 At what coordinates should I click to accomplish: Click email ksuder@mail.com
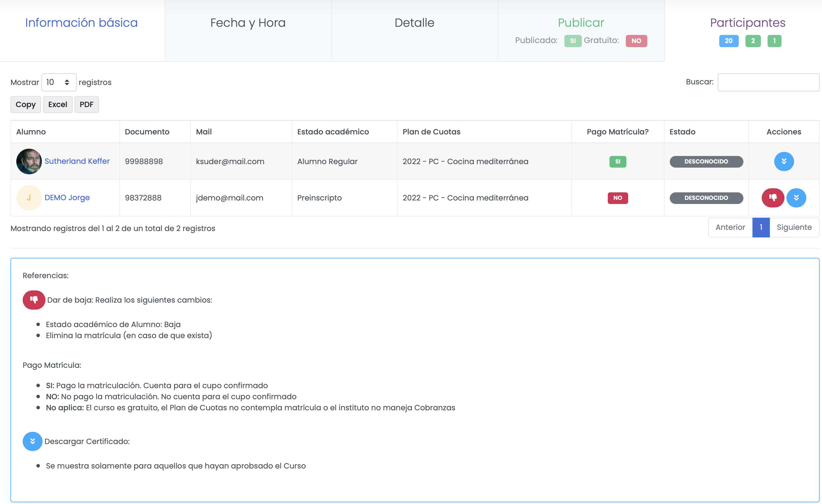[x=230, y=162]
